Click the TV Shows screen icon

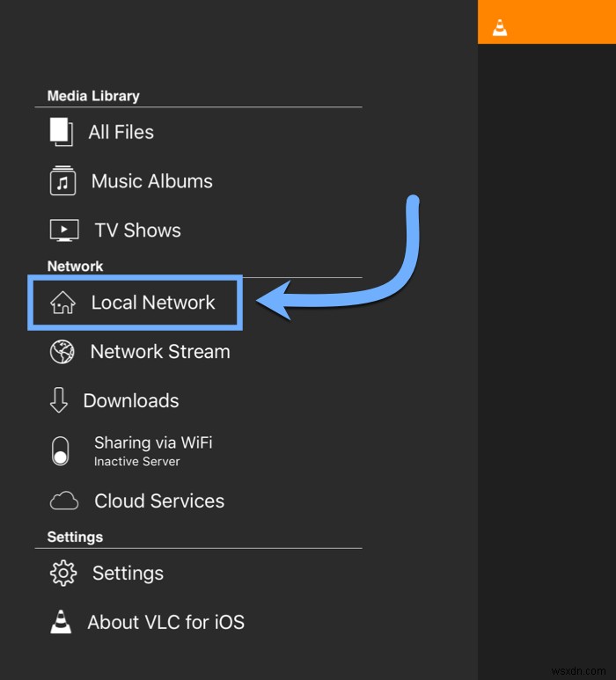[x=63, y=230]
